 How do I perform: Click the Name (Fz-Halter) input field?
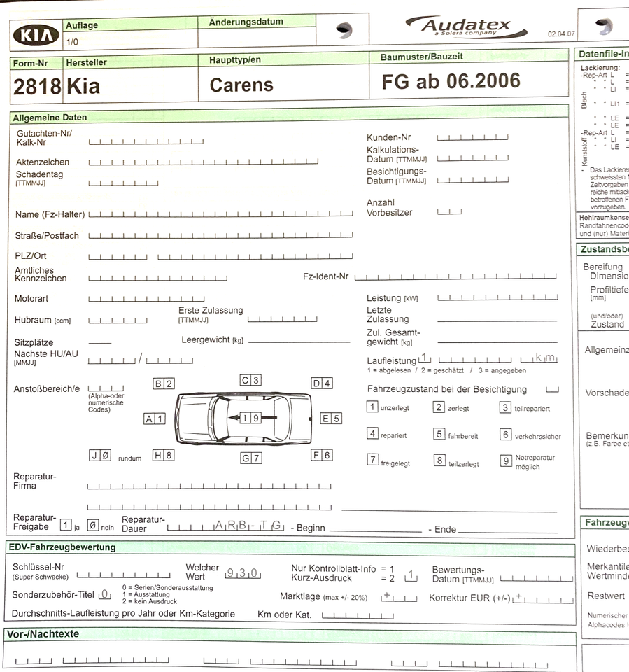[220, 213]
